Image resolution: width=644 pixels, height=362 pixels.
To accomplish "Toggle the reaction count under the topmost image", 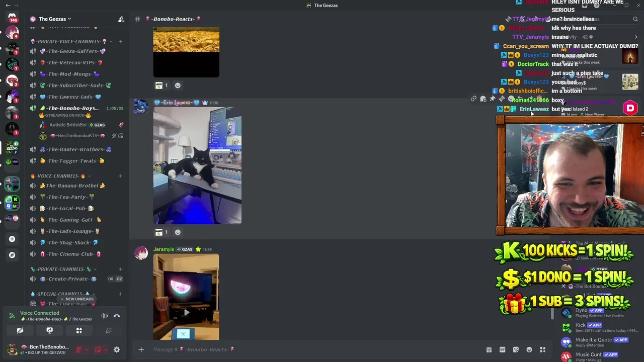I will tap(162, 85).
